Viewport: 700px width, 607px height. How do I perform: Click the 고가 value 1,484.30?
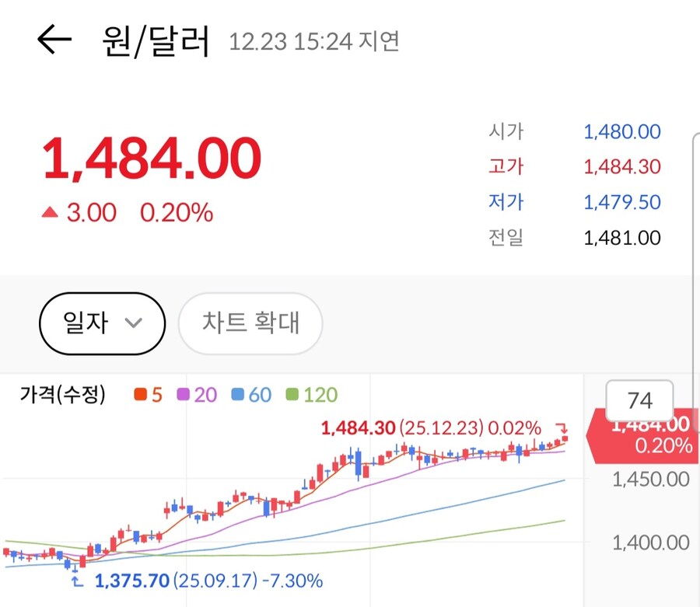coord(621,166)
